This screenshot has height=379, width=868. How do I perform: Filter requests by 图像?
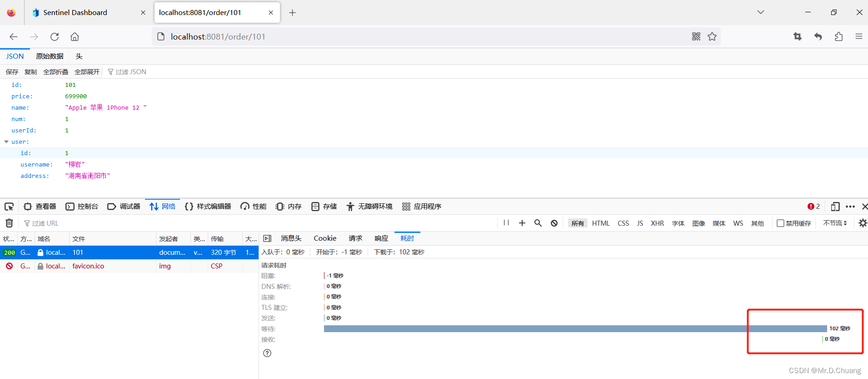point(698,223)
